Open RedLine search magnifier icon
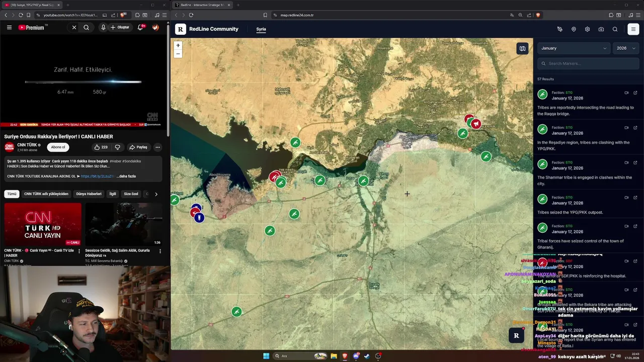 [x=615, y=29]
